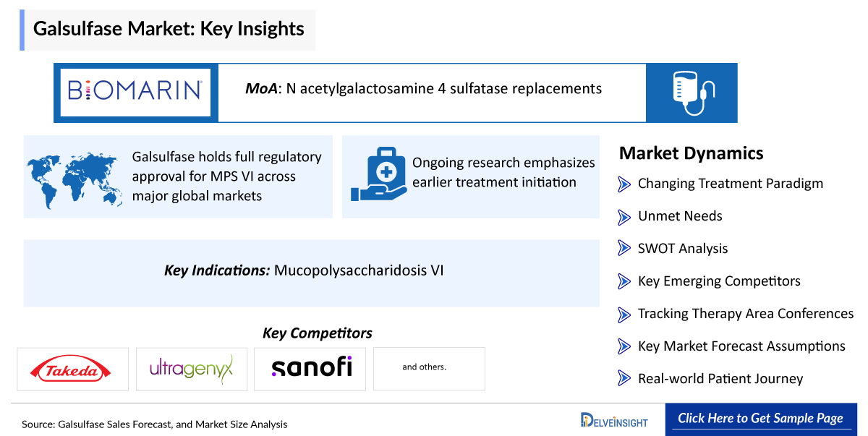Viewport: 868px width, 436px height.
Task: Select Key Market Forecast Assumptions item
Action: tap(741, 346)
